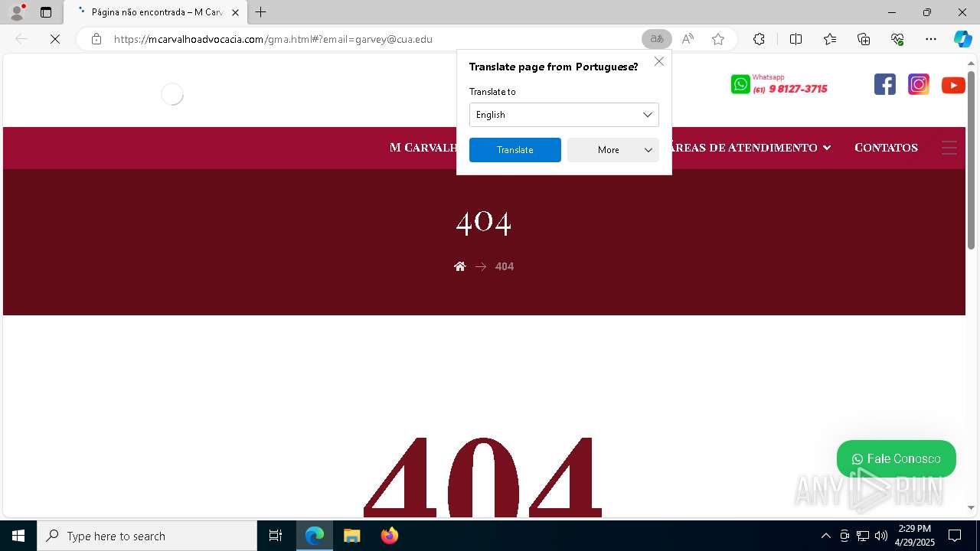Open WhatsApp contact number link
This screenshot has width=980, height=551.
click(779, 84)
